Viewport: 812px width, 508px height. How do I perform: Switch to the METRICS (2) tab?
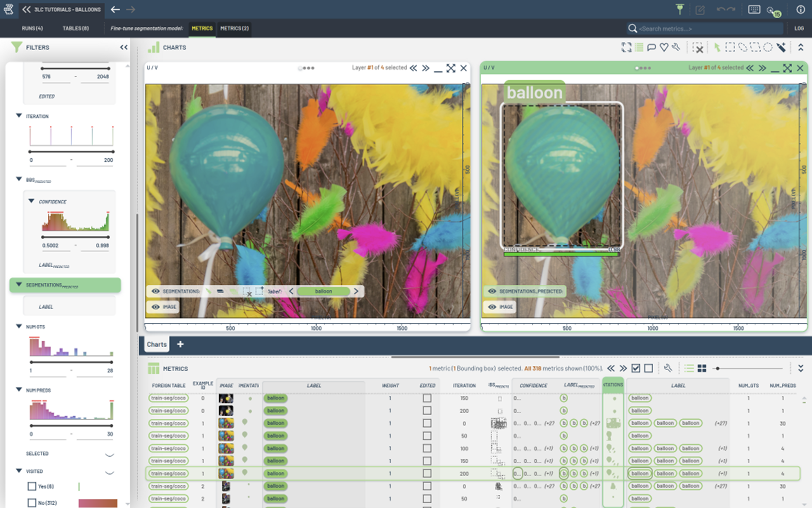pos(234,29)
